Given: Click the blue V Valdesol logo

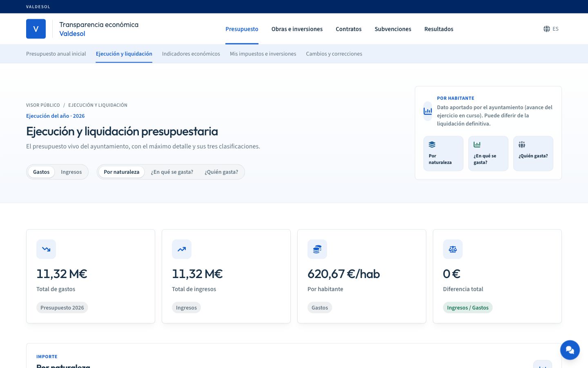Looking at the screenshot, I should point(36,29).
